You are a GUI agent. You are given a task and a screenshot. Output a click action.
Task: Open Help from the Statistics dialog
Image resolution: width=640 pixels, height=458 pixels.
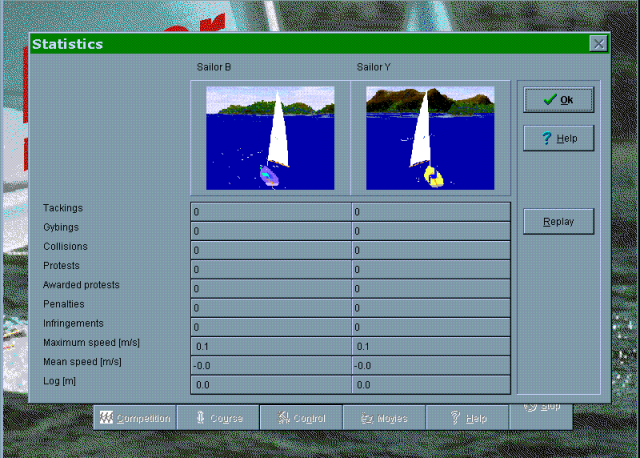[x=558, y=139]
